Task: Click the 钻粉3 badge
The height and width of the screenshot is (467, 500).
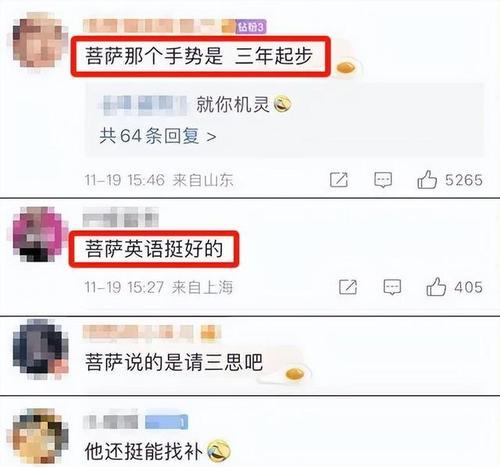Action: [x=251, y=27]
